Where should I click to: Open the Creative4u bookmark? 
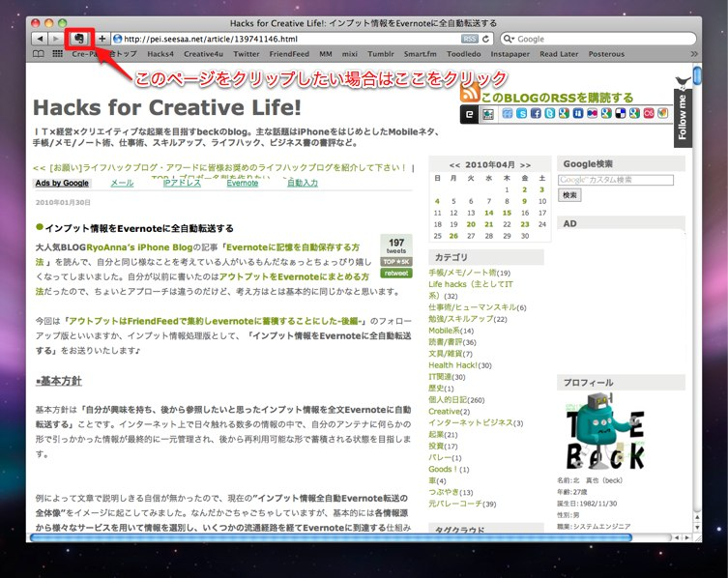tap(203, 54)
